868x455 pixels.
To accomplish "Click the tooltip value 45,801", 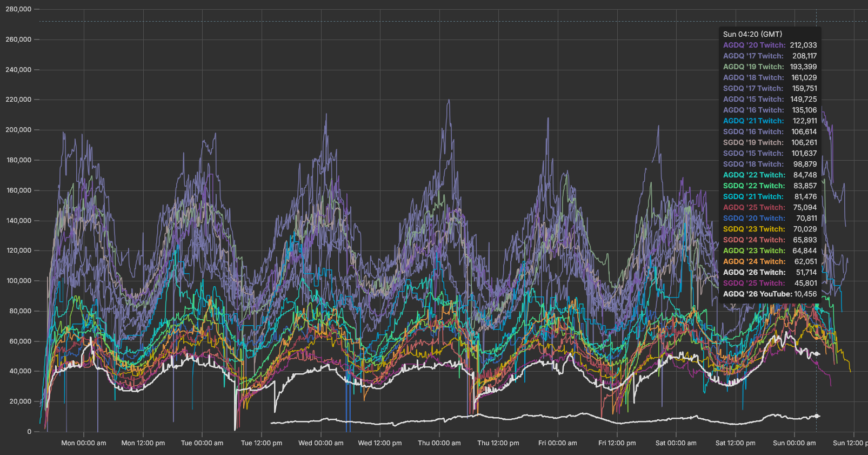I will pyautogui.click(x=805, y=283).
